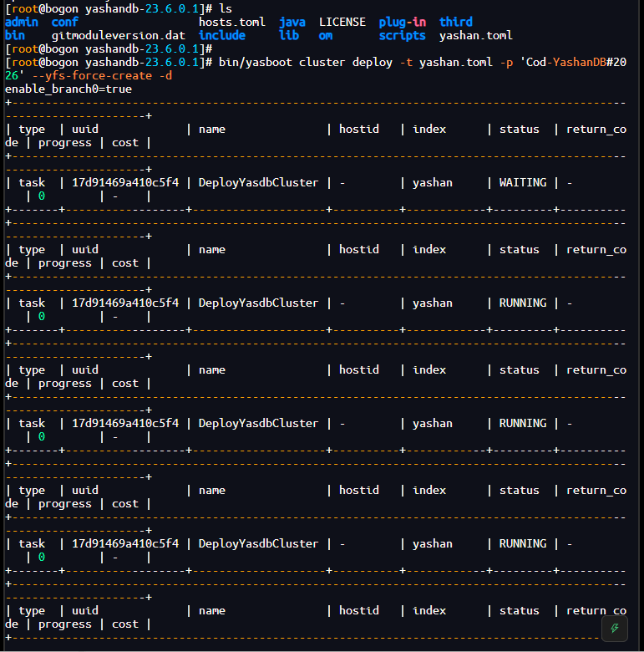Click 'task' type in the WAITING row
The height and width of the screenshot is (652, 644).
(32, 182)
